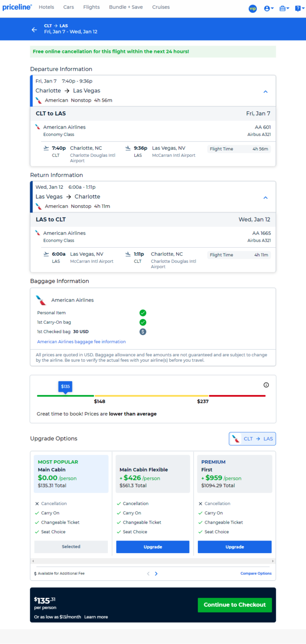Screen dimensions: 306x644
Task: Click the $561.3 Total price text
Action: pyautogui.click(x=133, y=486)
